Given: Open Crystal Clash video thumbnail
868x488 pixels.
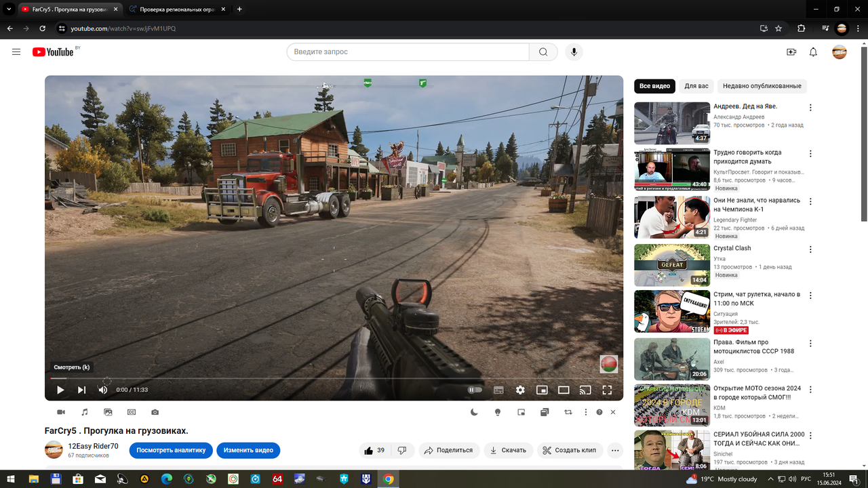Looking at the screenshot, I should point(672,265).
